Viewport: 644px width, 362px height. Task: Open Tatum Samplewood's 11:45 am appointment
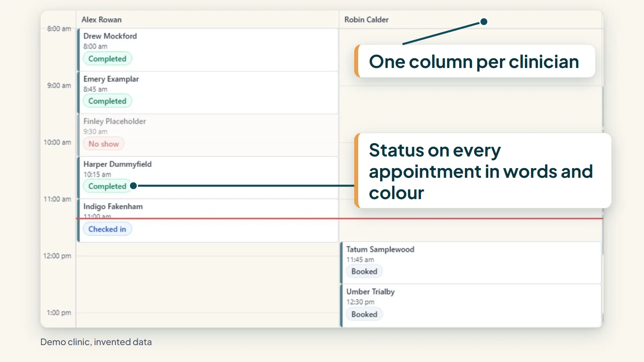pyautogui.click(x=471, y=263)
